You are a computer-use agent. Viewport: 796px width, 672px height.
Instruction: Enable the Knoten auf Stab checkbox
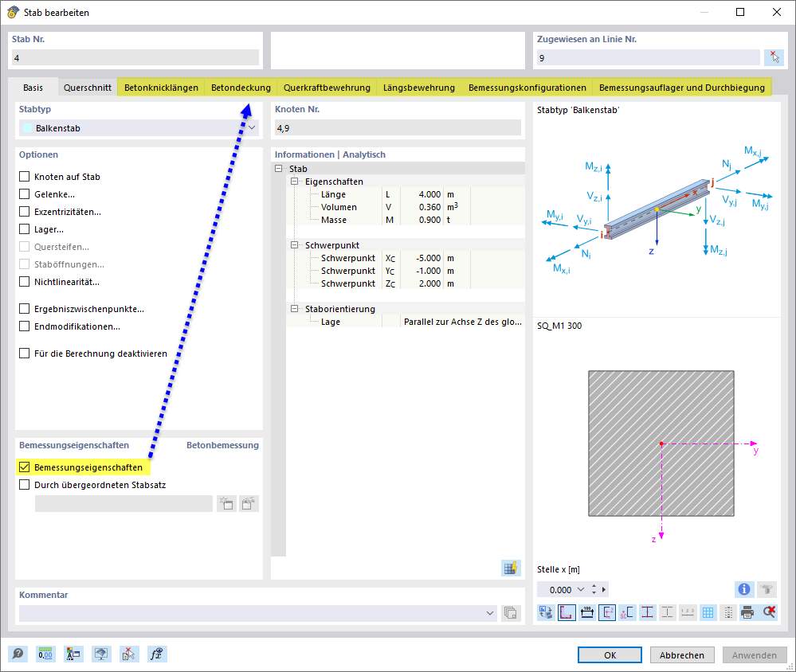[25, 177]
